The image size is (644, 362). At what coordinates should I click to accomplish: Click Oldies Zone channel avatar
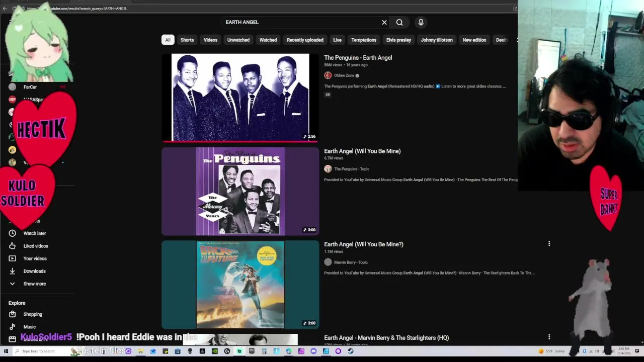click(x=328, y=75)
